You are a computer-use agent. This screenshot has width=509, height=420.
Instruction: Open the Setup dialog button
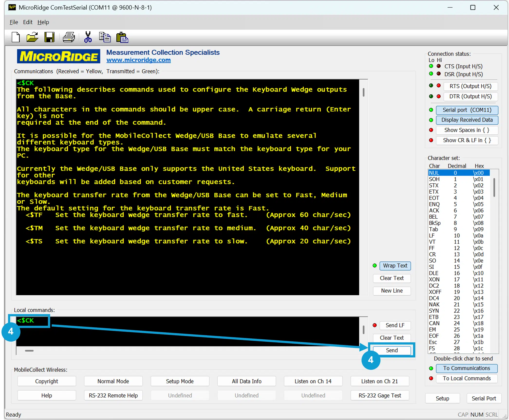tap(442, 398)
